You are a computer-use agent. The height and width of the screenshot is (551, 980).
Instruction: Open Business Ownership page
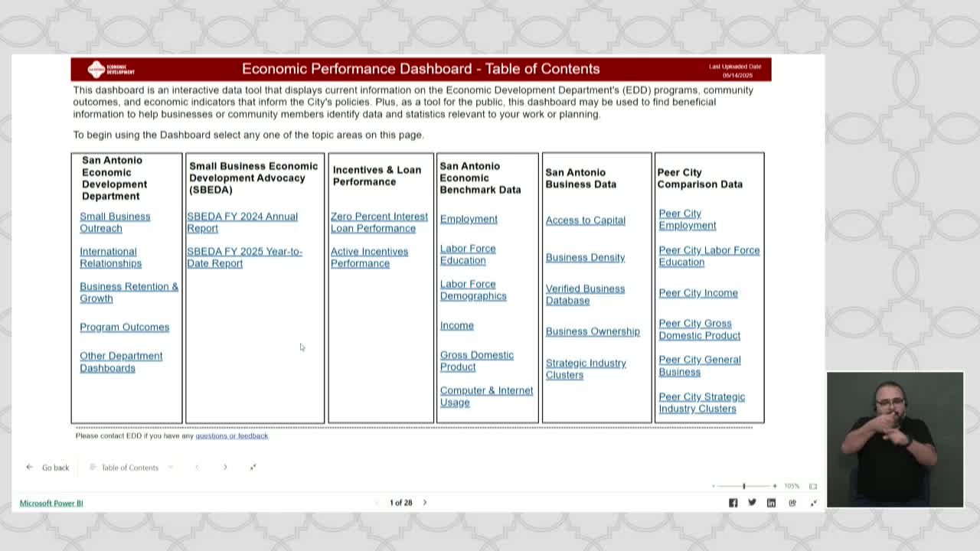click(593, 331)
